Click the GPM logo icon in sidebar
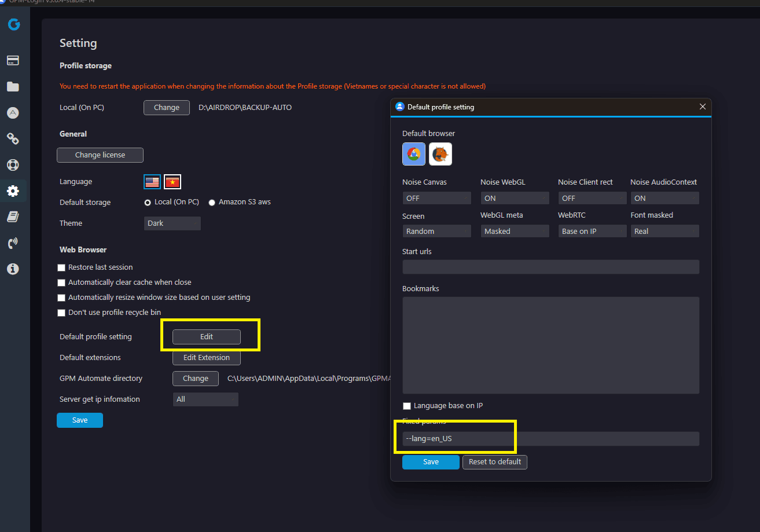The image size is (760, 532). pos(14,24)
